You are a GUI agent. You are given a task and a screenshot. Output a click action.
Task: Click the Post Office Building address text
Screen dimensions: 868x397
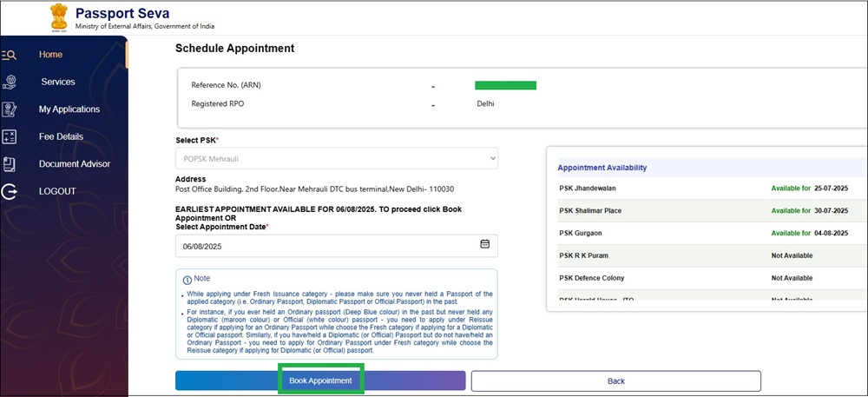click(314, 189)
